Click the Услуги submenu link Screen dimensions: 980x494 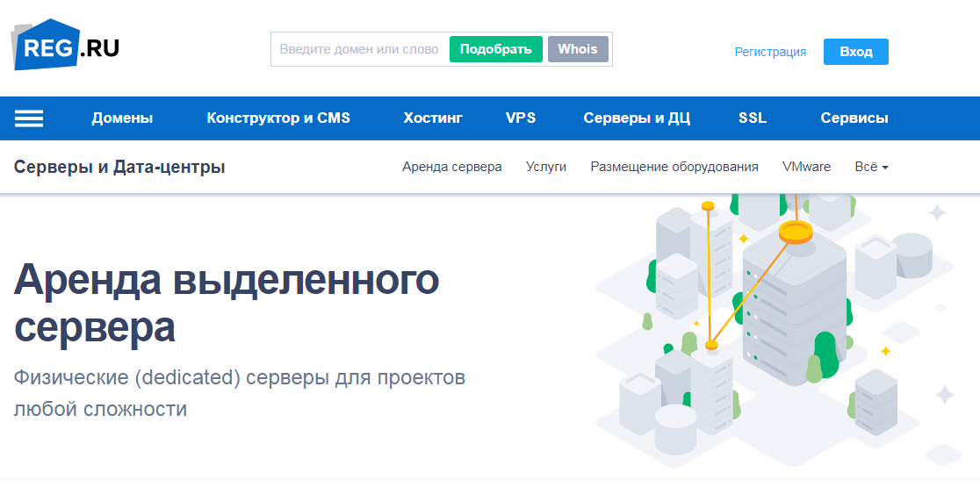pos(546,167)
